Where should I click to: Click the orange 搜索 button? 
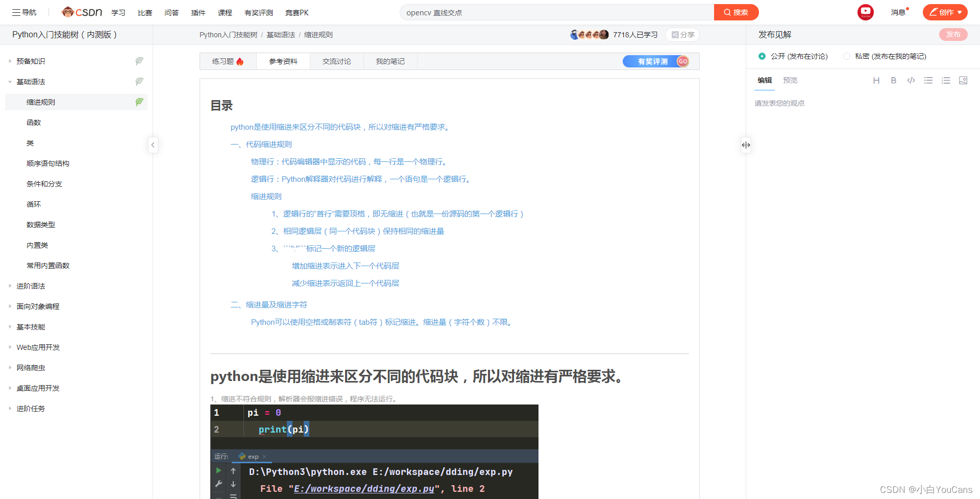click(x=736, y=12)
